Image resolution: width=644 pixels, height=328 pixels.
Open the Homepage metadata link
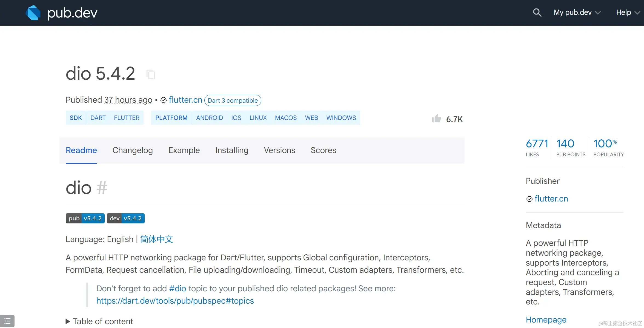[x=546, y=320]
